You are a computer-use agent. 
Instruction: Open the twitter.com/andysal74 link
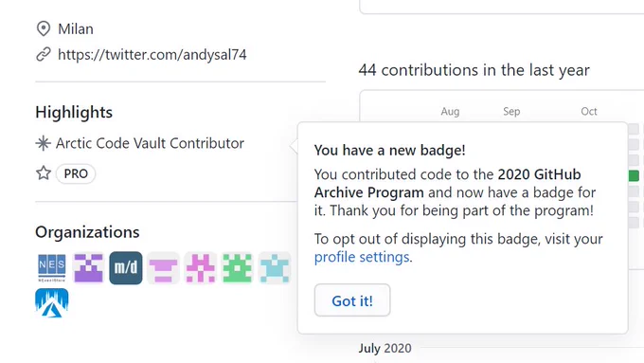pyautogui.click(x=152, y=54)
